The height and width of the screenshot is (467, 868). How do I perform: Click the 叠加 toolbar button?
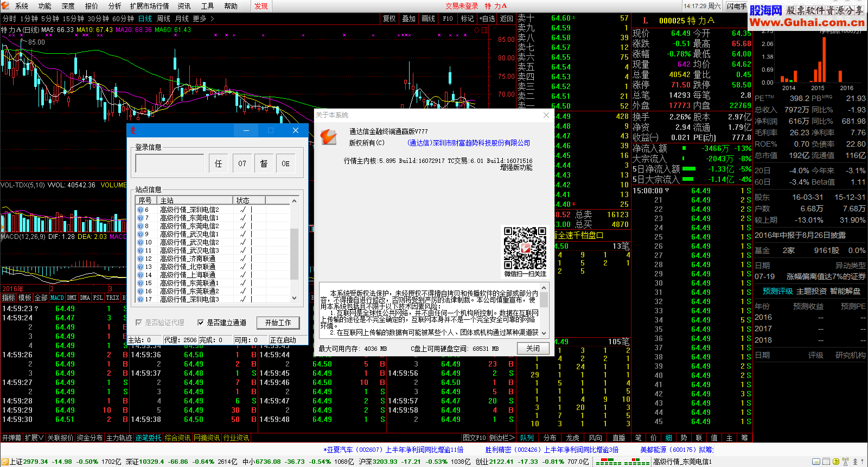click(x=409, y=18)
